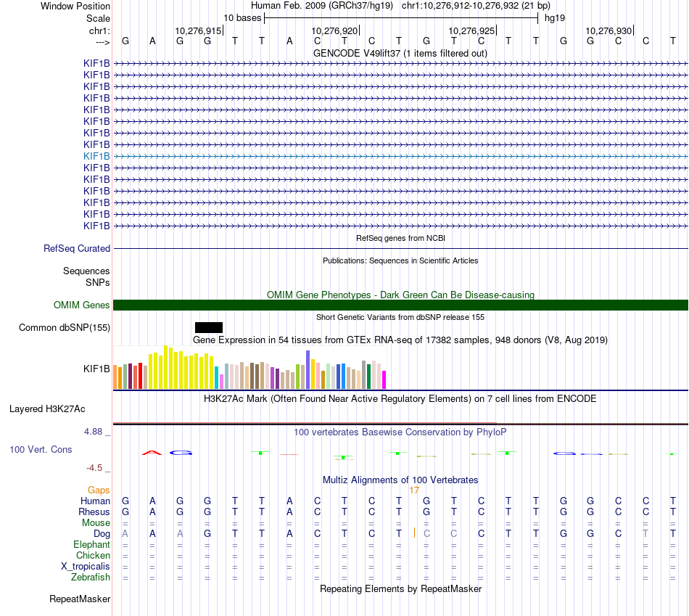
Task: Select the Human alignment row label
Action: pos(95,501)
